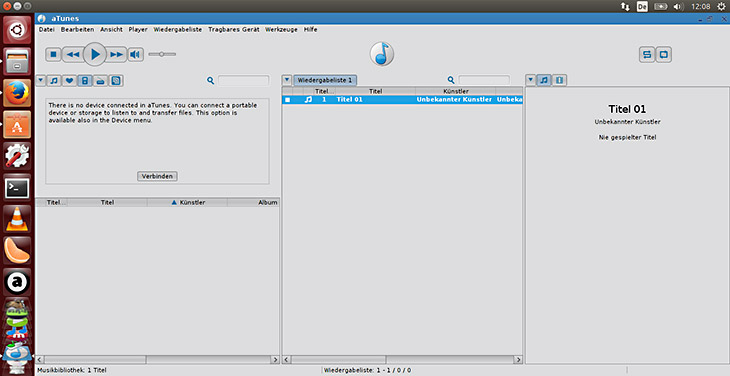Start playing with the round play button

click(x=95, y=54)
